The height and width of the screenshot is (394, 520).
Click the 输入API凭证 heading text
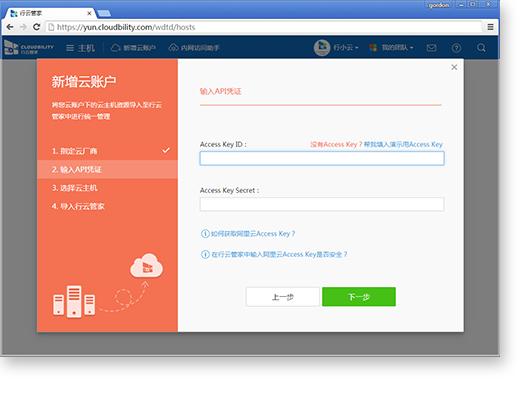coord(221,91)
